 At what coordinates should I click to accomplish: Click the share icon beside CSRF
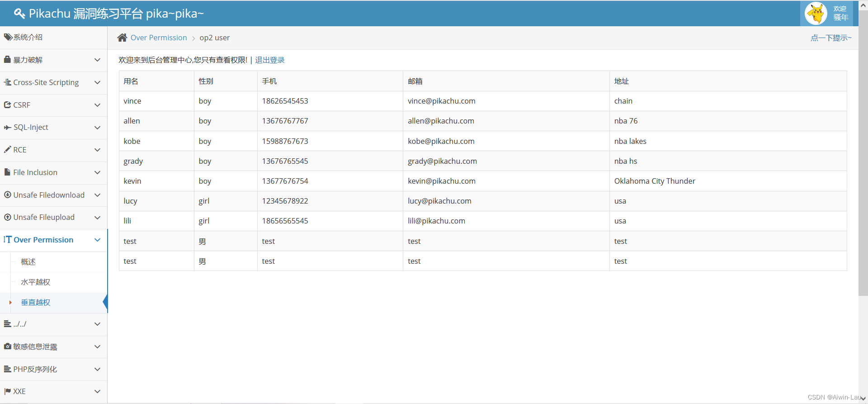click(7, 105)
